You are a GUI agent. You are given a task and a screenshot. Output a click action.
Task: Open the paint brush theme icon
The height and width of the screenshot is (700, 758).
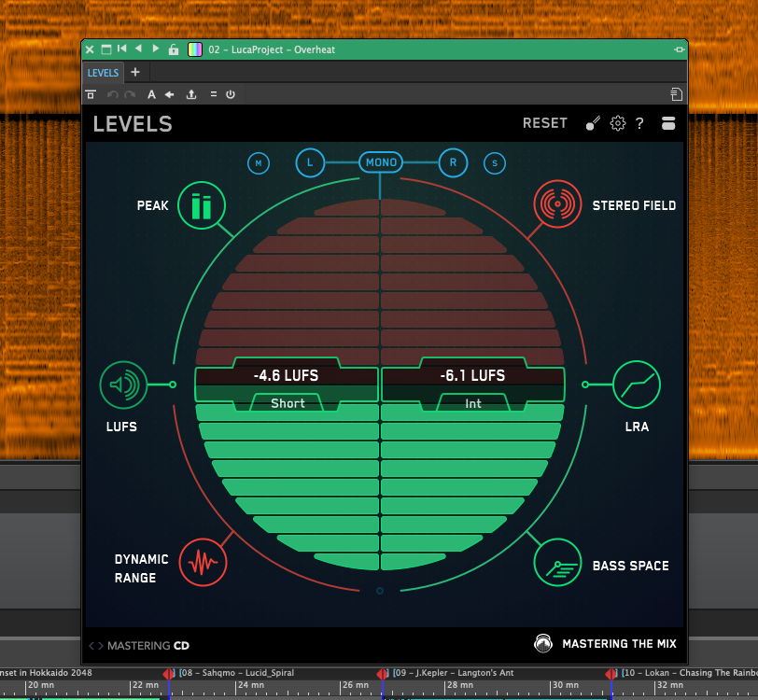[x=593, y=123]
